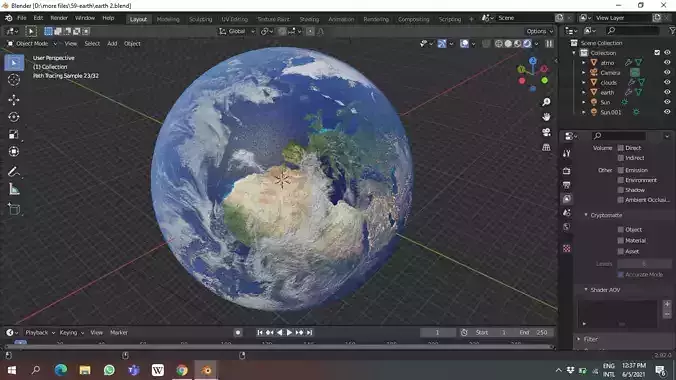
Task: Open the Object Mode dropdown
Action: [32, 44]
